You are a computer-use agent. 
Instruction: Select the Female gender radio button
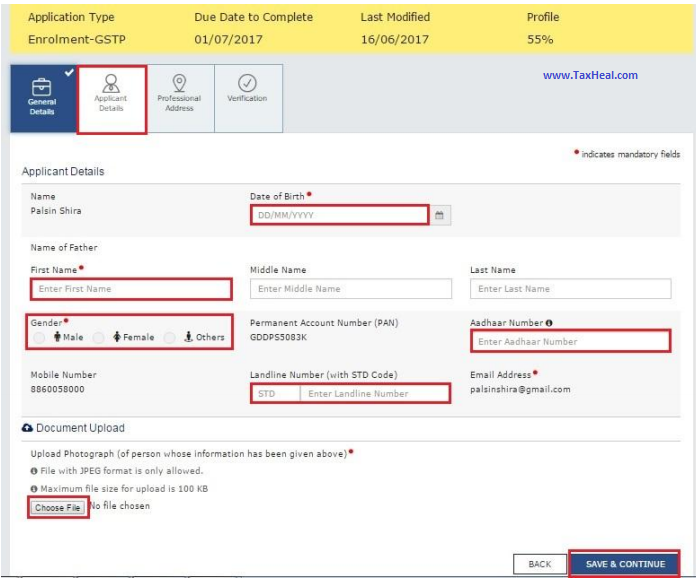pos(102,337)
